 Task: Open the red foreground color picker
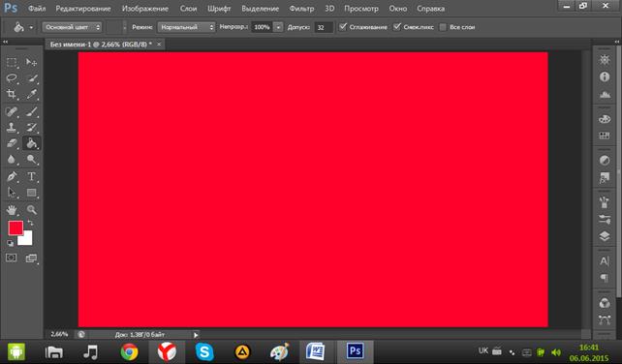coord(16,228)
